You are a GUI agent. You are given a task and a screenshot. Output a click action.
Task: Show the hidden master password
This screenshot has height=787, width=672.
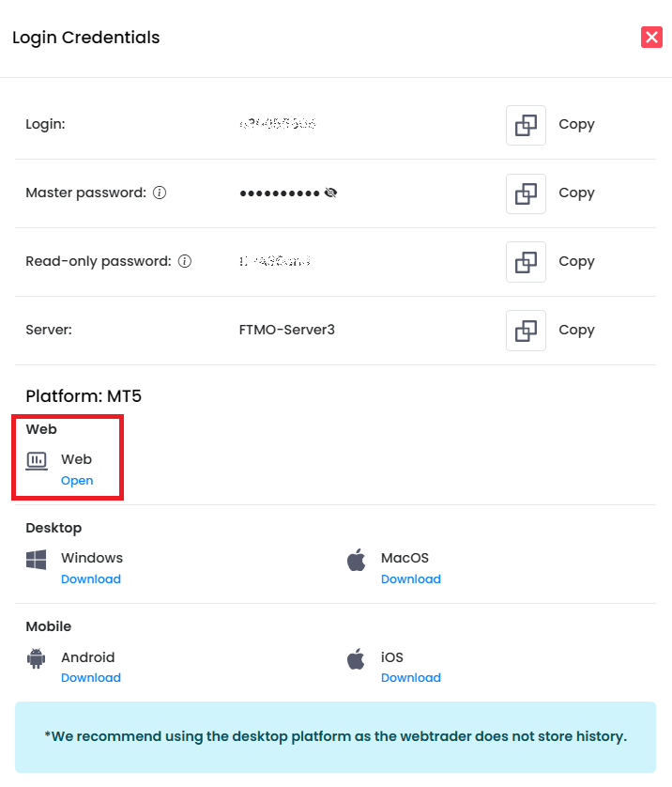(330, 193)
